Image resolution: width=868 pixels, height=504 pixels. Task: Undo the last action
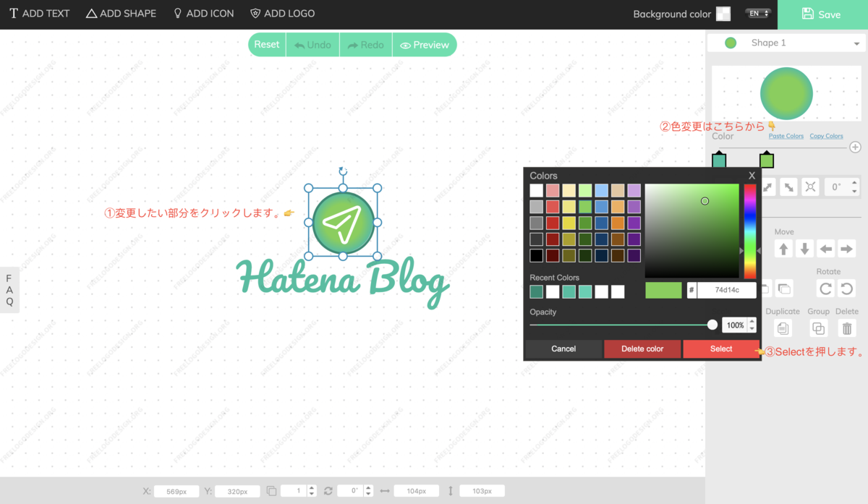click(x=312, y=45)
